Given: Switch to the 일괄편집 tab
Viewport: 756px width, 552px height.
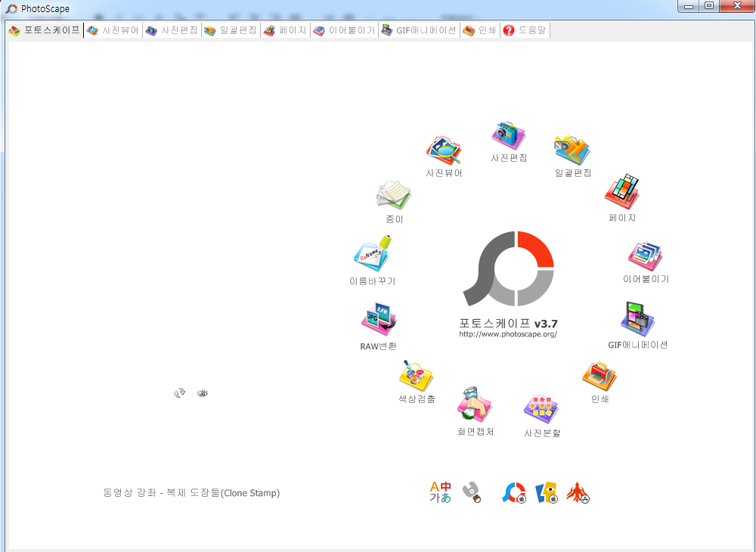Looking at the screenshot, I should [x=231, y=30].
